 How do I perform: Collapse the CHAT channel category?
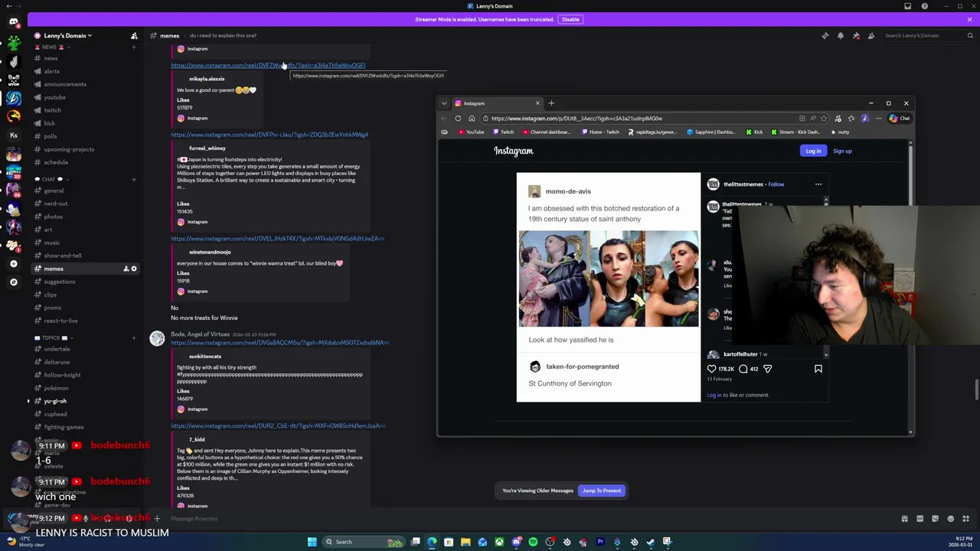click(x=52, y=179)
